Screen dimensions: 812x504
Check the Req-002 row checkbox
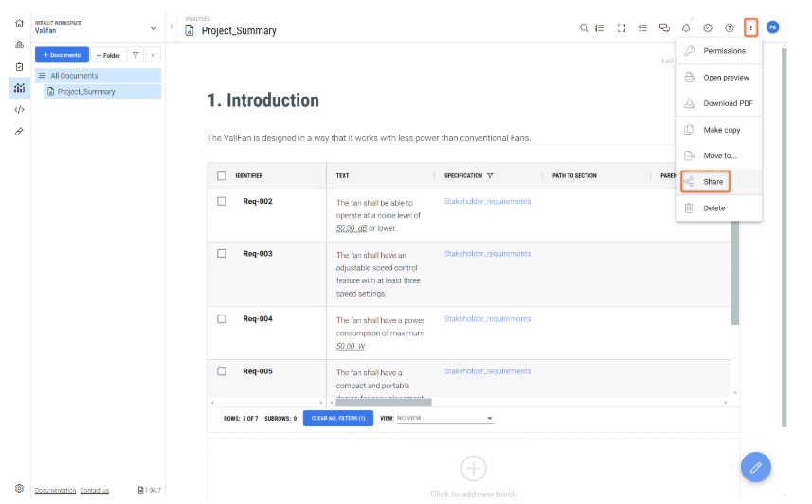click(x=222, y=201)
